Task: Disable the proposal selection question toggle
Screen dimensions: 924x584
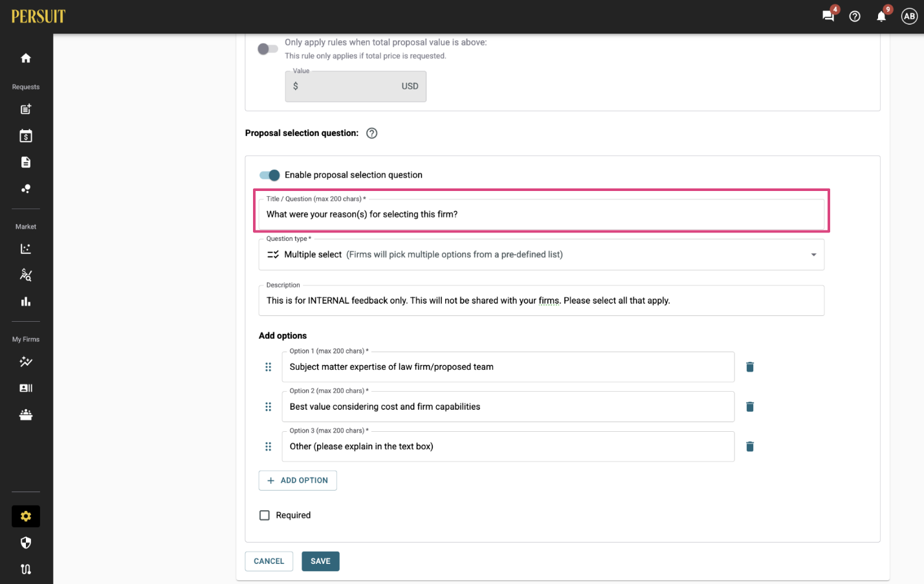Action: [x=270, y=175]
